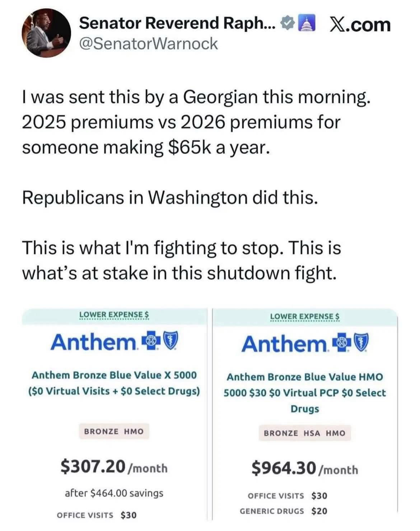The width and height of the screenshot is (420, 531).
Task: Click left card's LOWER EXPENSE $ label
Action: coord(114,315)
